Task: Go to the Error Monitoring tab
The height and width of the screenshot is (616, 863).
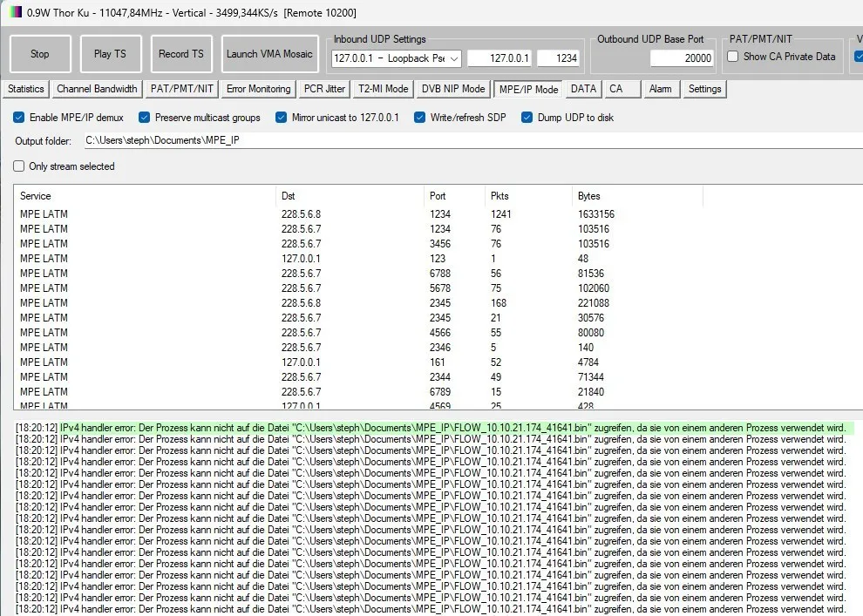Action: [x=258, y=89]
